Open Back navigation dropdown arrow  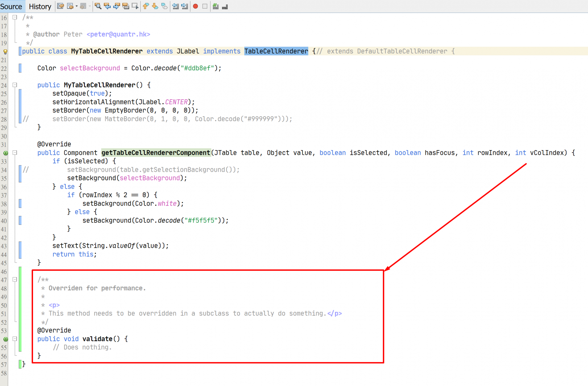(77, 6)
